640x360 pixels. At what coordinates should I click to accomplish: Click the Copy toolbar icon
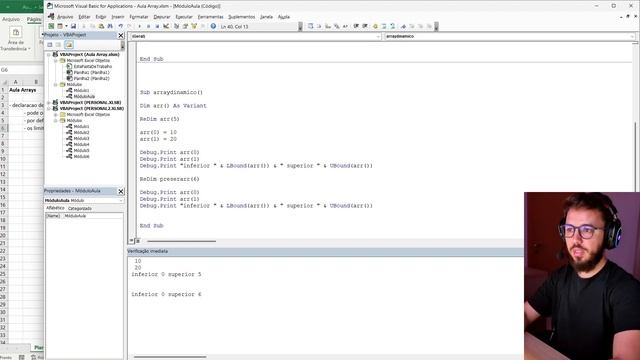tap(92, 26)
